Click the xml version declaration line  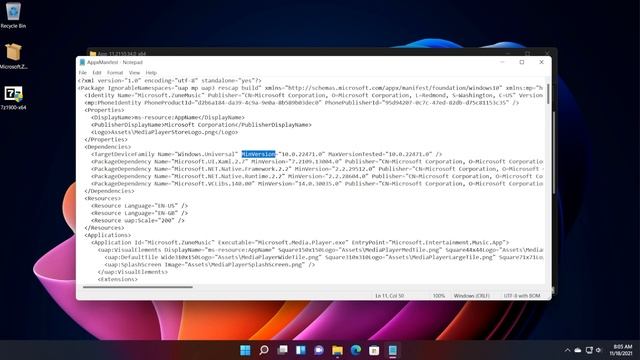(x=170, y=80)
